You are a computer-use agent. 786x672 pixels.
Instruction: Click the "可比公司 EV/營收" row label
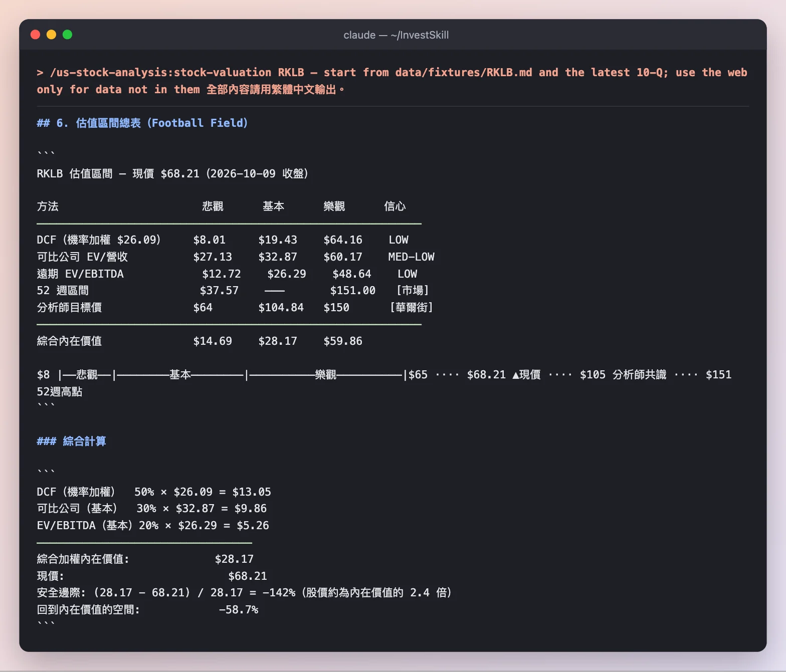click(82, 257)
